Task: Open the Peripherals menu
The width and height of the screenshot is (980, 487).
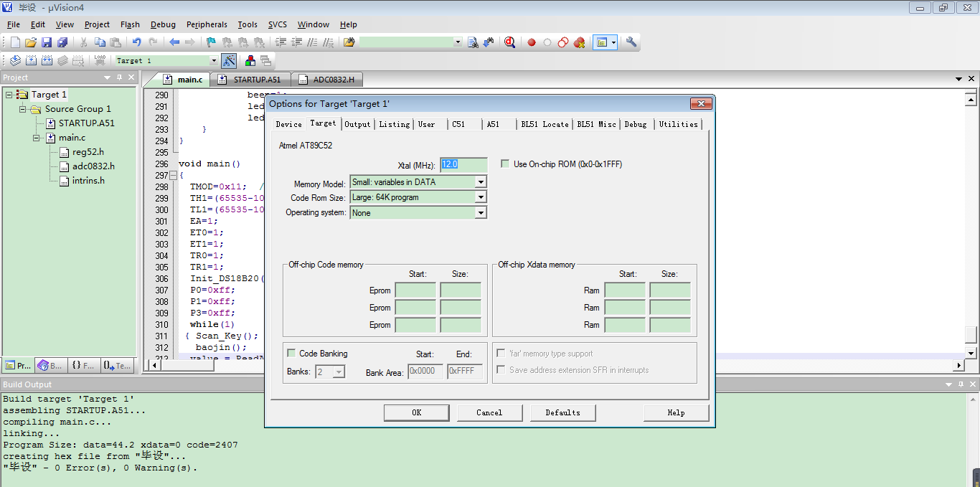Action: (x=207, y=24)
